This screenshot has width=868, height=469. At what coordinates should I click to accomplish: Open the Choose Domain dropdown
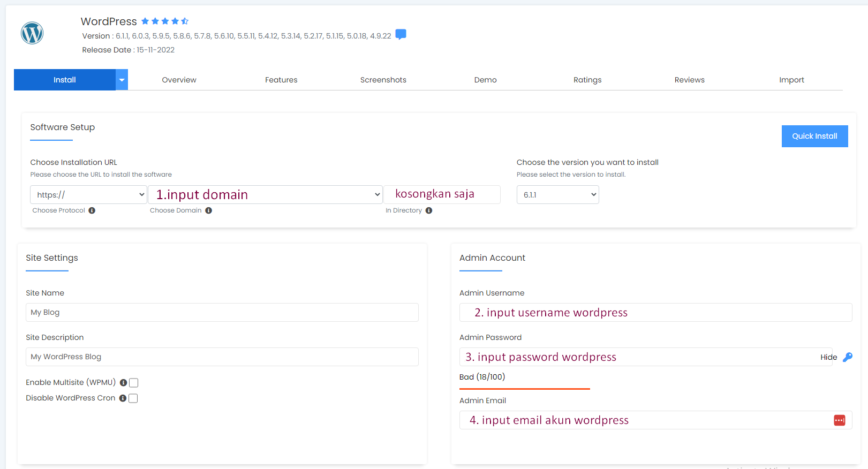pos(266,195)
